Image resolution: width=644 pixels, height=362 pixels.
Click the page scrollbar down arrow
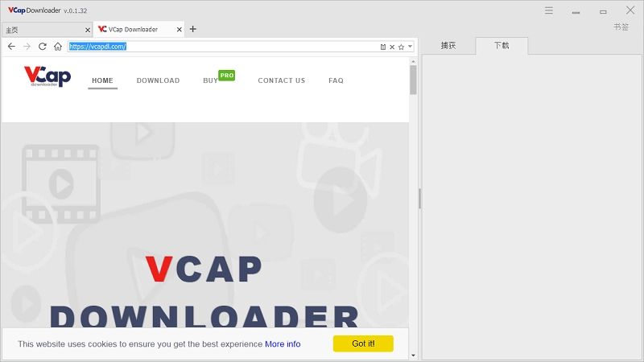(x=413, y=356)
